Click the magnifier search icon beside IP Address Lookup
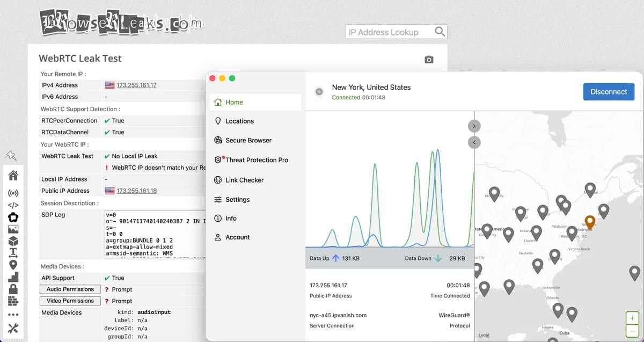644x342 pixels. pyautogui.click(x=440, y=32)
